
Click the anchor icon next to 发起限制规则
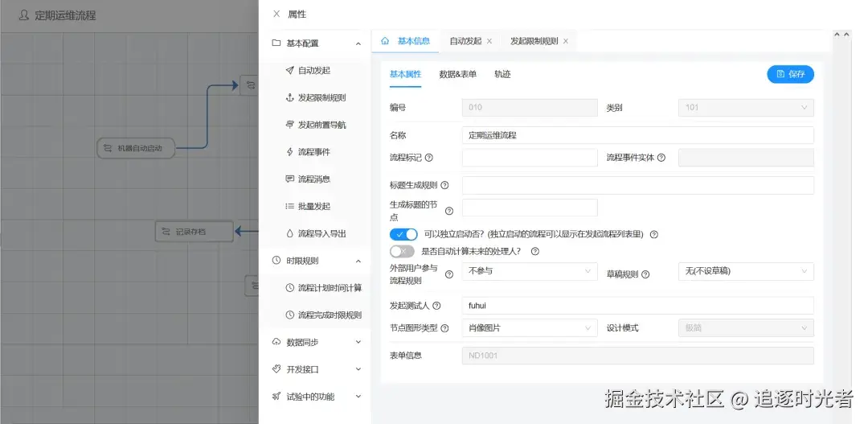point(289,97)
